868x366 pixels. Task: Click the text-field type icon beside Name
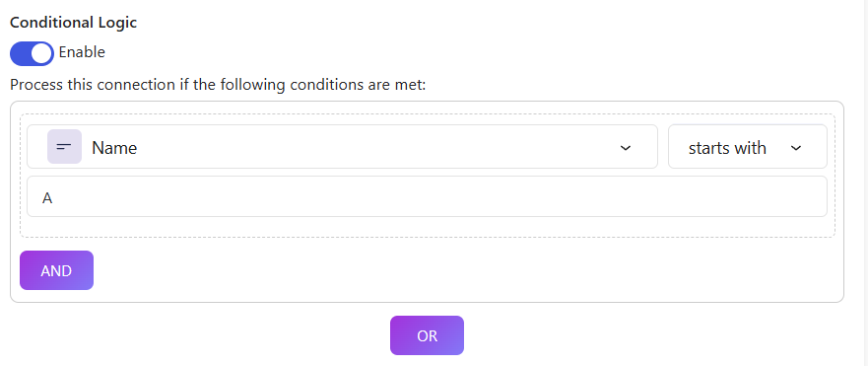(64, 146)
